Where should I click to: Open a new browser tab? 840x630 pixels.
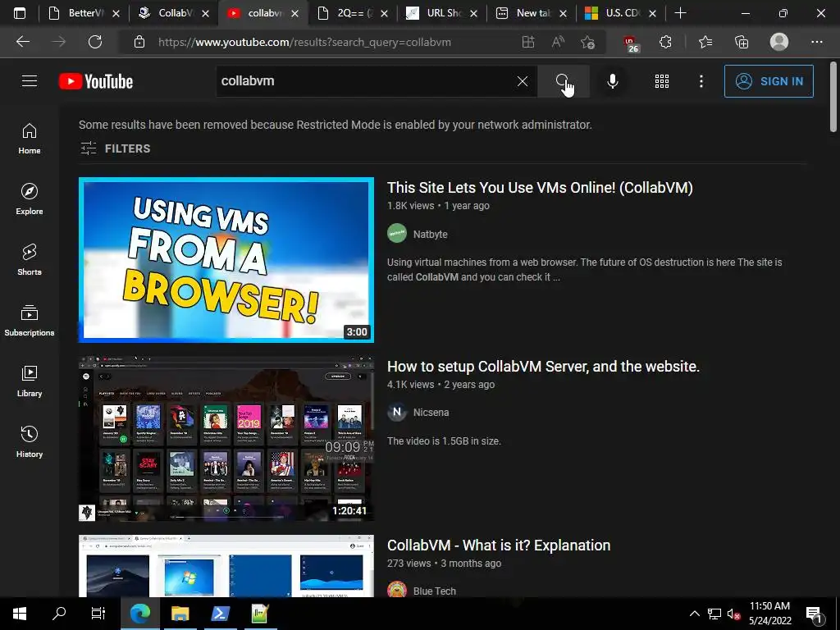(680, 13)
